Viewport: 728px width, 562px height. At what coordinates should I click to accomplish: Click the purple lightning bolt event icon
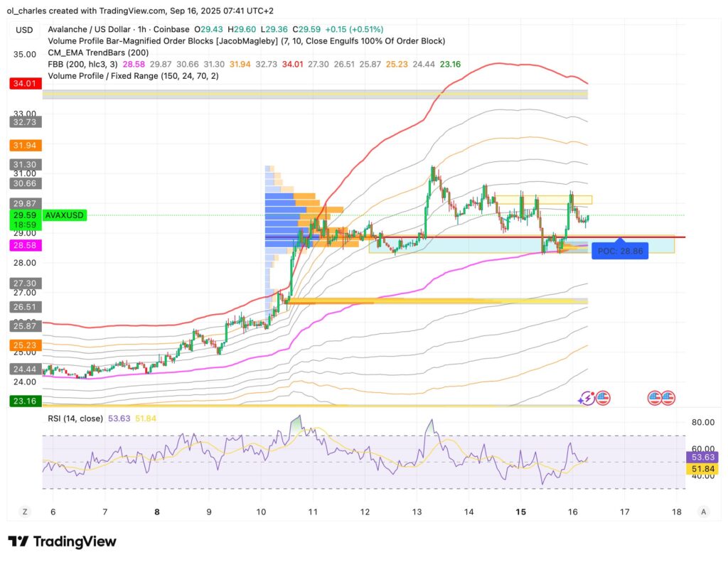coord(587,399)
